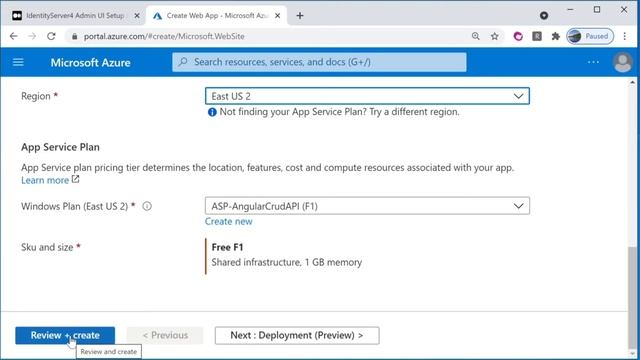Open Chrome three-dot menu
Screen dimensions: 640x360
[624, 36]
